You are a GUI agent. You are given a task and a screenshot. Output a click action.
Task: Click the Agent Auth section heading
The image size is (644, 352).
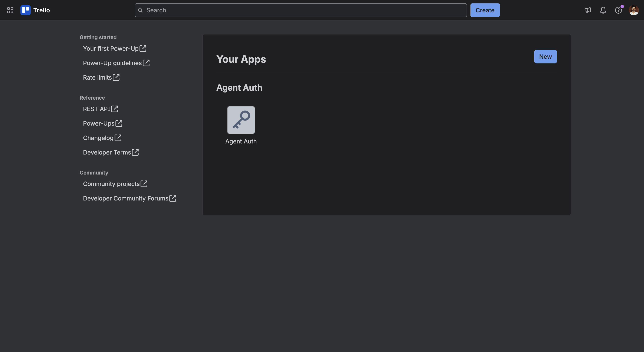click(239, 88)
